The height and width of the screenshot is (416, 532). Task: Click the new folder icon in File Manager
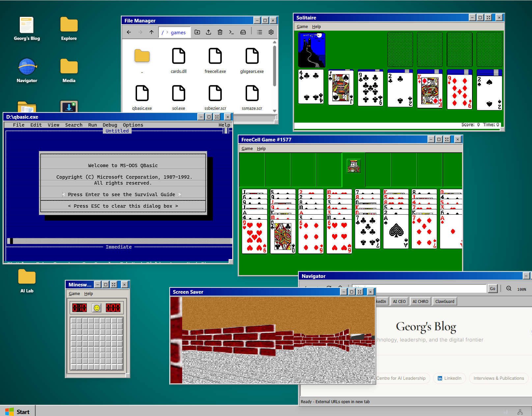point(197,32)
